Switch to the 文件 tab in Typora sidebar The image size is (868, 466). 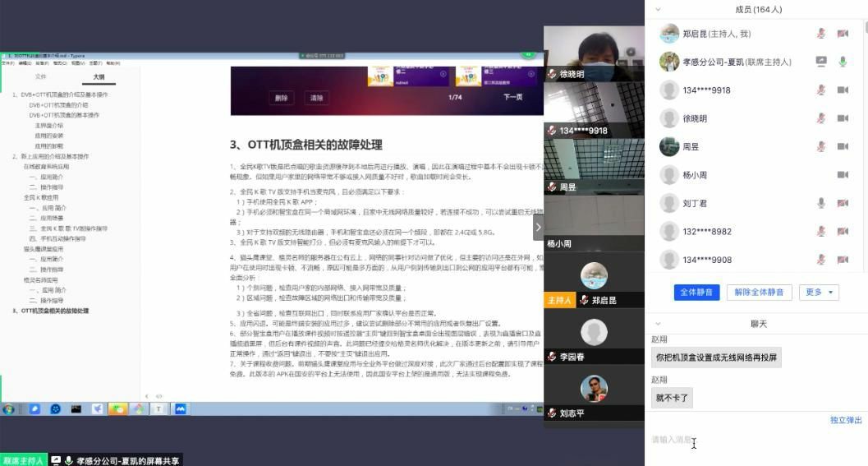(41, 77)
